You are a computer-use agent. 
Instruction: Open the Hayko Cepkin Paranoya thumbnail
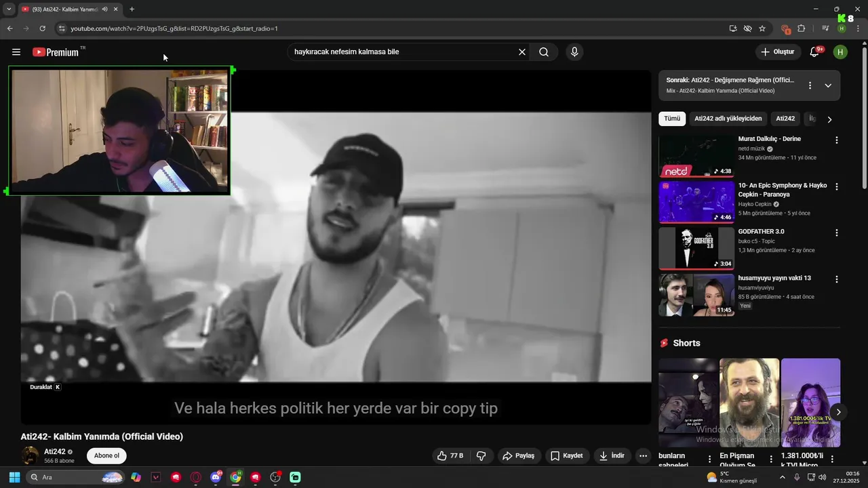(x=696, y=202)
